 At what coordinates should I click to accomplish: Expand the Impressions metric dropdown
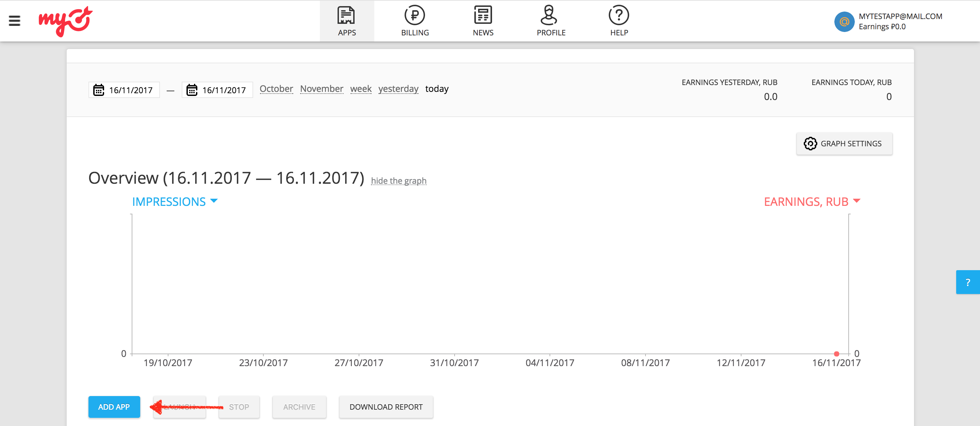tap(175, 201)
